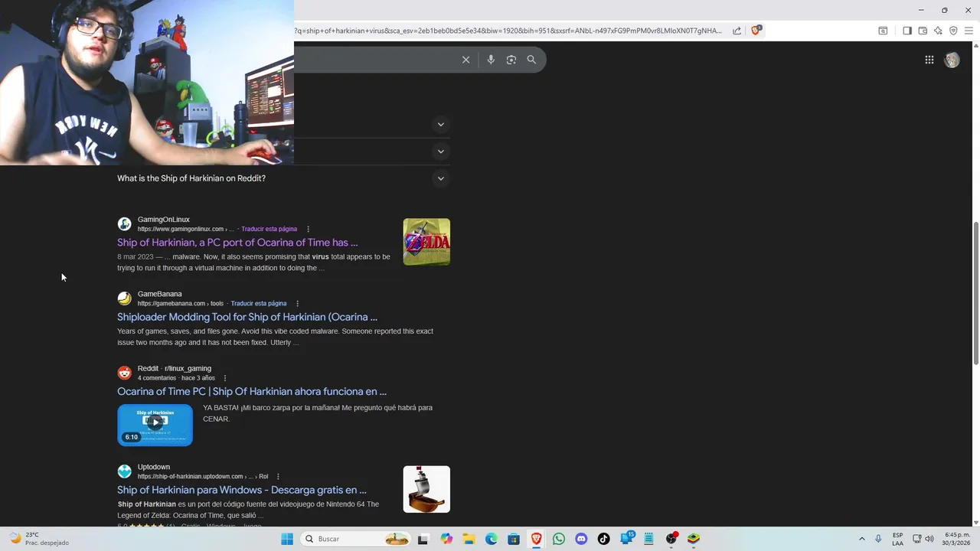Open Discord from the taskbar
The height and width of the screenshot is (551, 980).
click(x=581, y=539)
